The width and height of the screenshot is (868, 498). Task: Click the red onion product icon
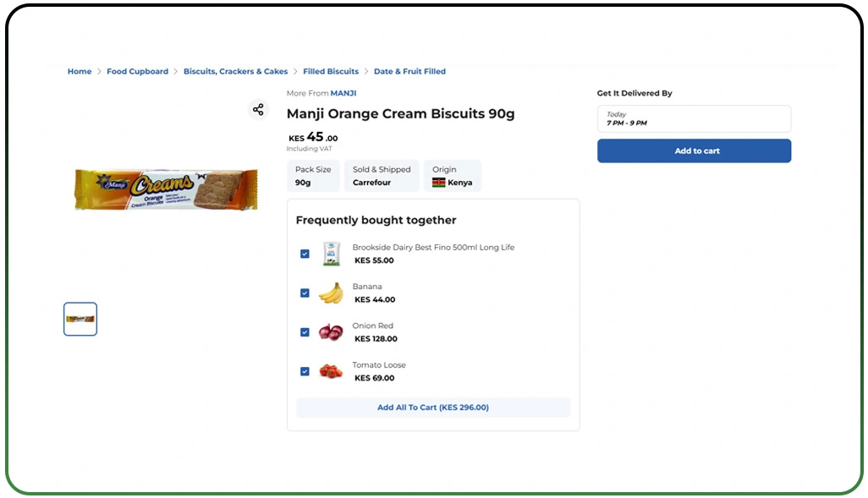331,332
